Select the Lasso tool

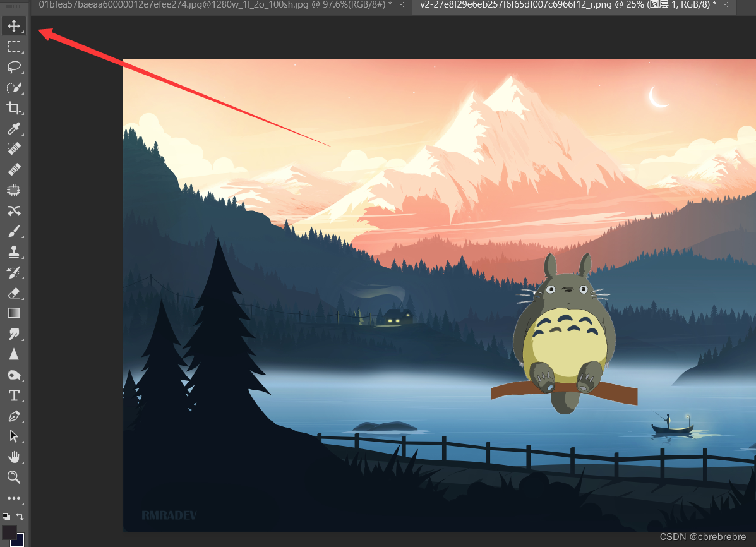point(14,67)
